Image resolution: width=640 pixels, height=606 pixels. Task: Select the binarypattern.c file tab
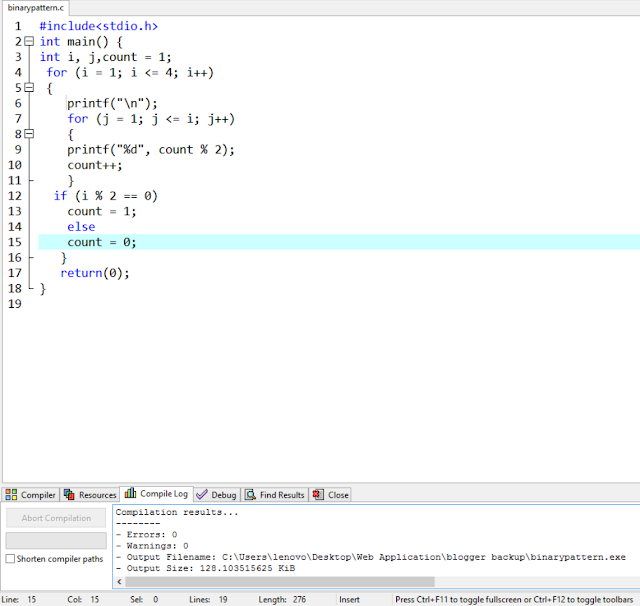pos(36,8)
